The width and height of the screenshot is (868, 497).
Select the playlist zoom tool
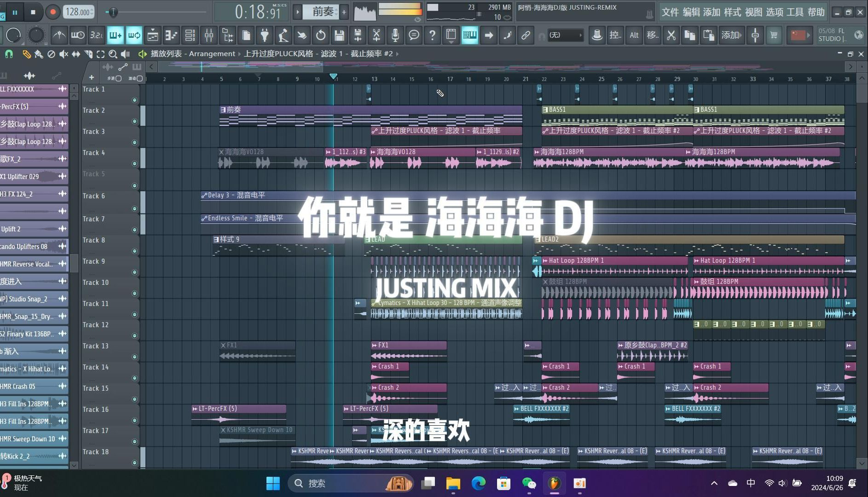click(113, 54)
